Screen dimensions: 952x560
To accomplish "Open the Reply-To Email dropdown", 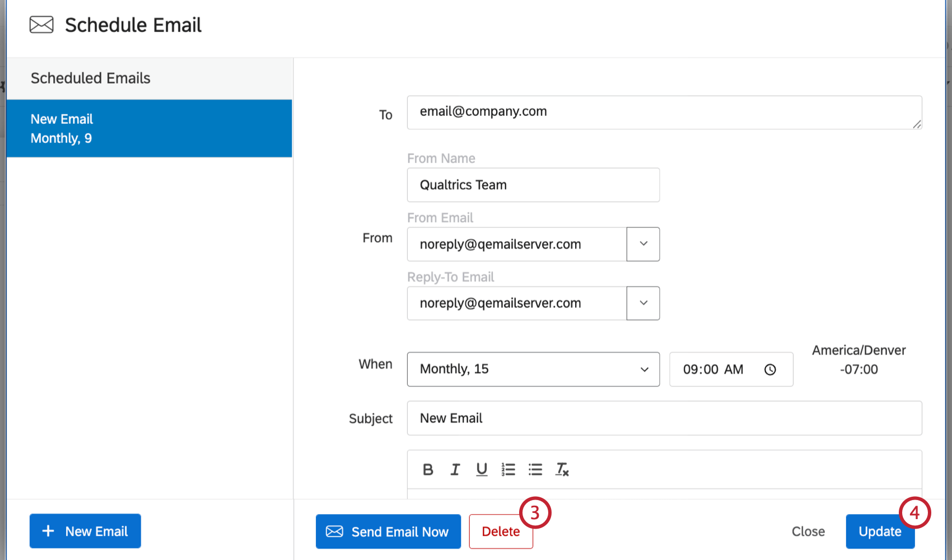I will point(642,303).
